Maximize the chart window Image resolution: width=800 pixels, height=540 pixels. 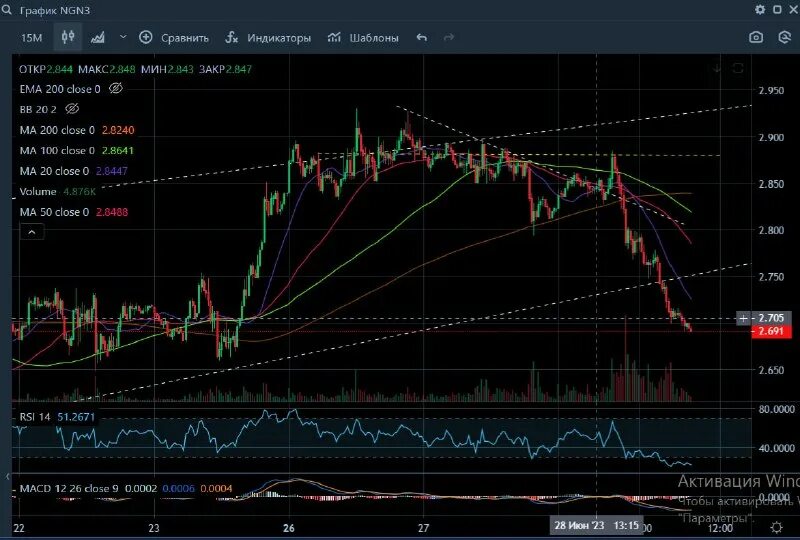tap(777, 10)
